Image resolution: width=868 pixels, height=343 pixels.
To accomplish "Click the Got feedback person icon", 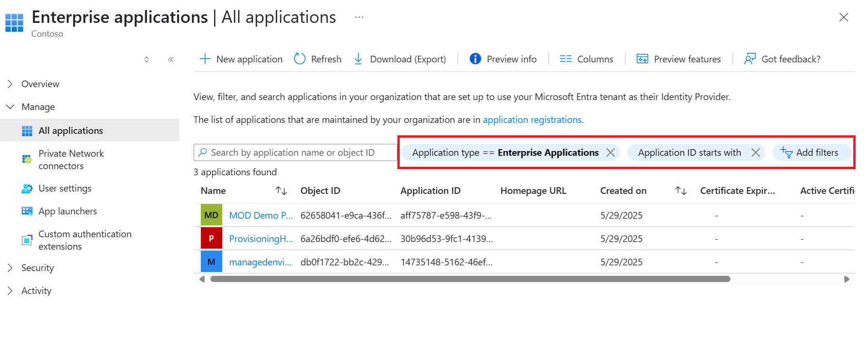I will click(750, 59).
